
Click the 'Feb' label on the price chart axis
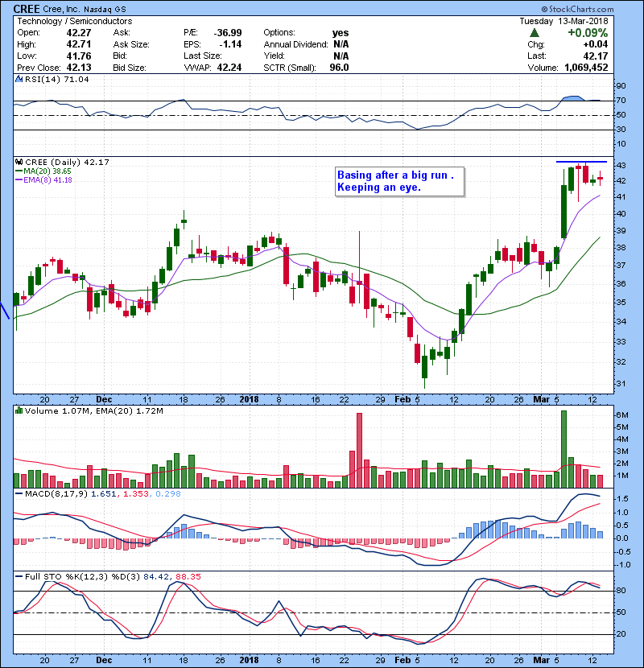[x=402, y=399]
